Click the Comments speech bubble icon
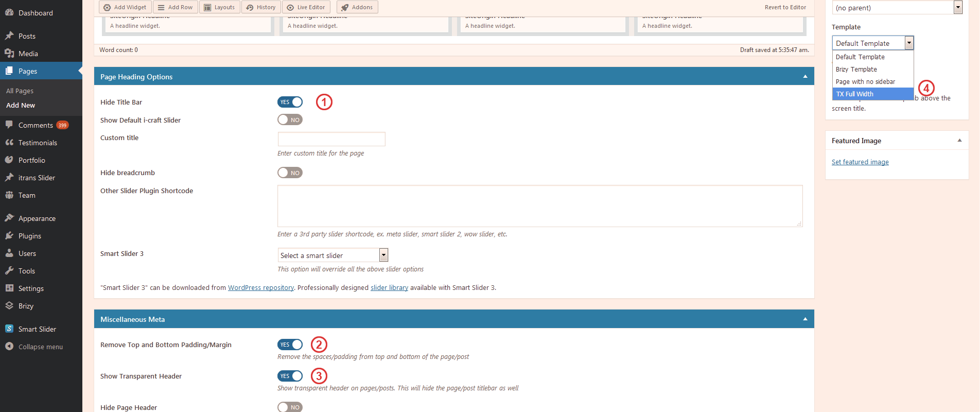Viewport: 980px width, 412px height. pyautogui.click(x=9, y=125)
